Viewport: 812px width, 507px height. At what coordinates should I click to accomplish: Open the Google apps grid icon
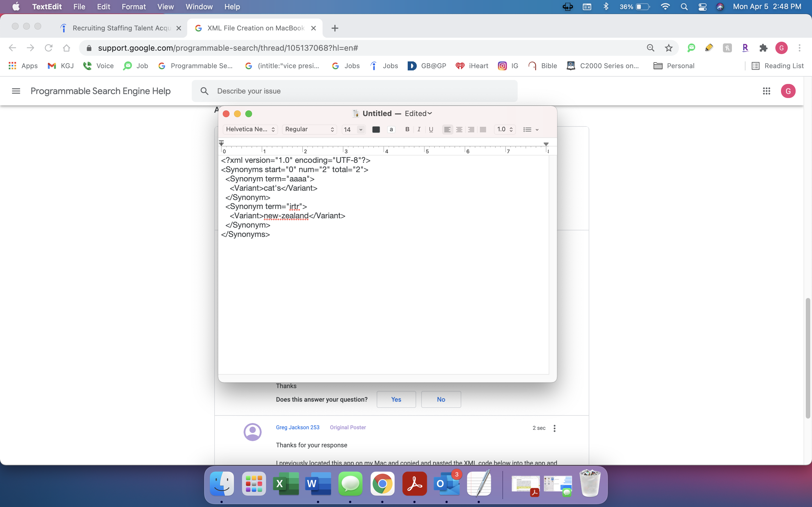(x=766, y=91)
